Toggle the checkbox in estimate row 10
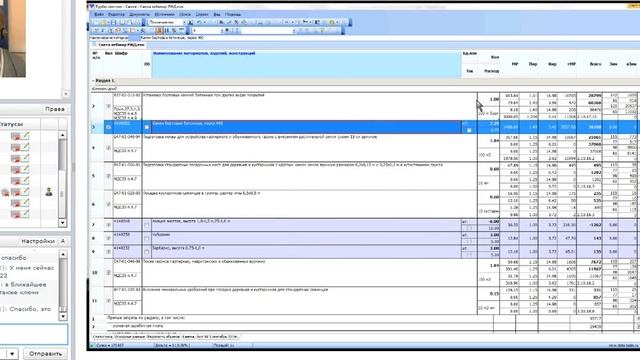 point(108,272)
